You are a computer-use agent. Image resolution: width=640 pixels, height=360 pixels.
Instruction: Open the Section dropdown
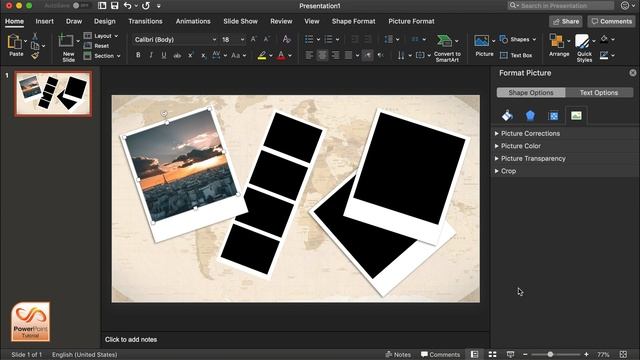point(102,56)
